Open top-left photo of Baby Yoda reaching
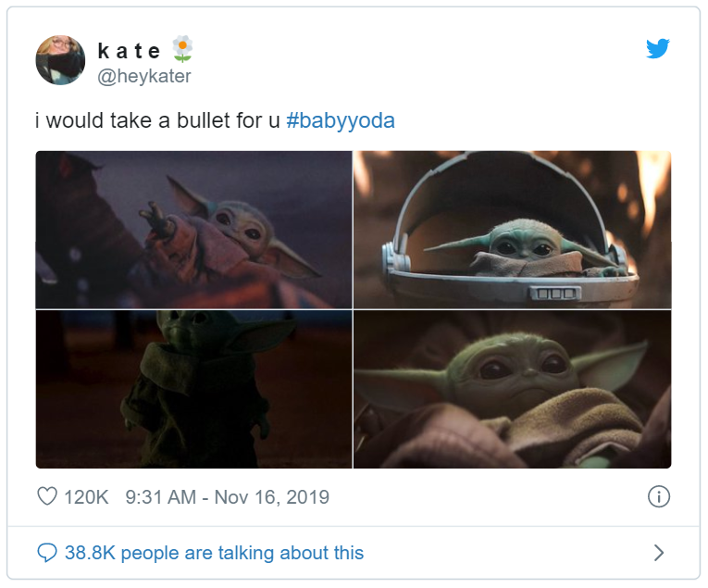The width and height of the screenshot is (708, 588). click(193, 229)
